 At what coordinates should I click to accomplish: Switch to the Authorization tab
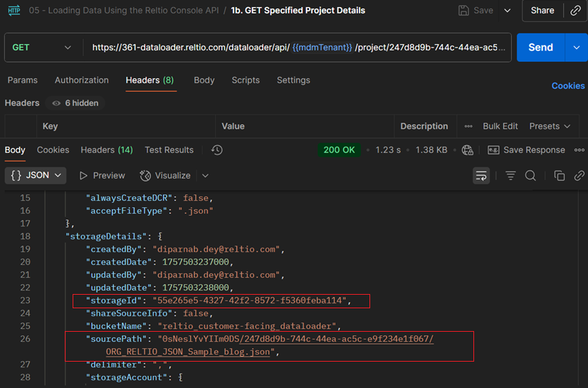tap(82, 80)
